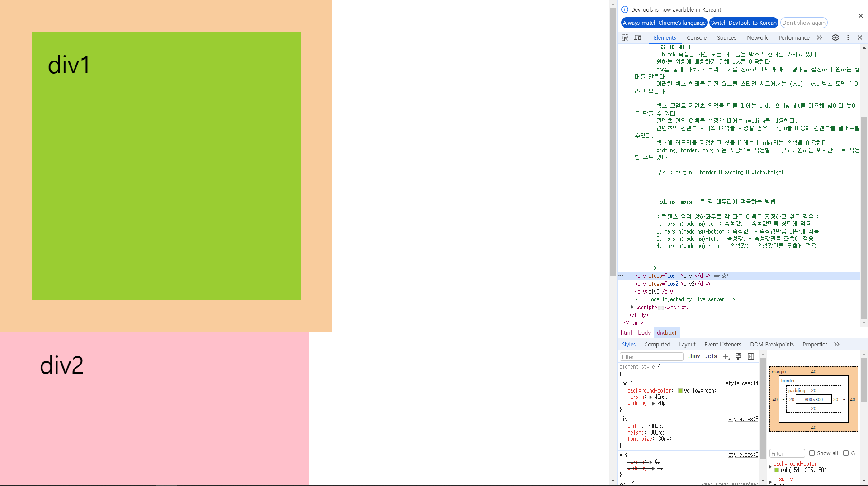This screenshot has width=868, height=486.
Task: Click the 300×300 content box in box model
Action: [813, 399]
